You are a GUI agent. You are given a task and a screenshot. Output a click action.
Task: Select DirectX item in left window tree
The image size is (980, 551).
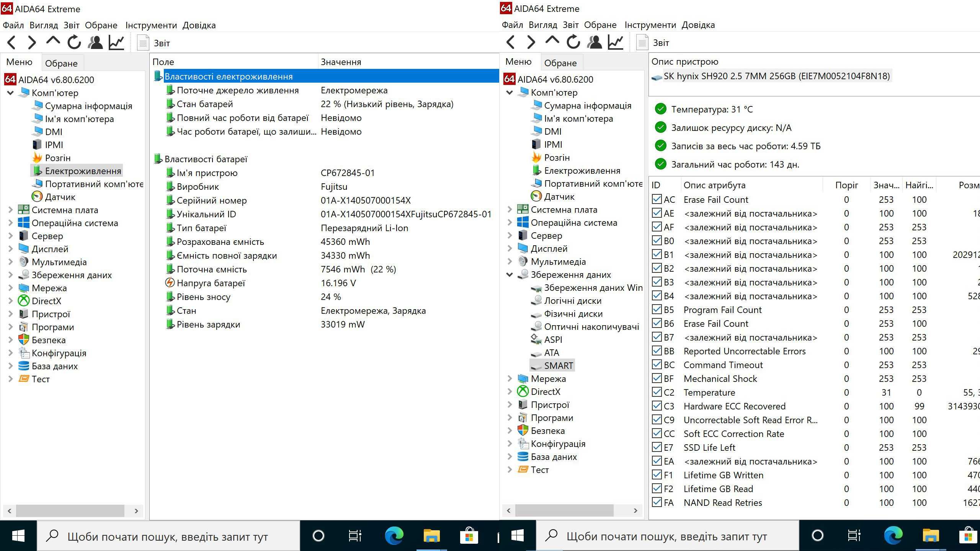click(x=39, y=301)
